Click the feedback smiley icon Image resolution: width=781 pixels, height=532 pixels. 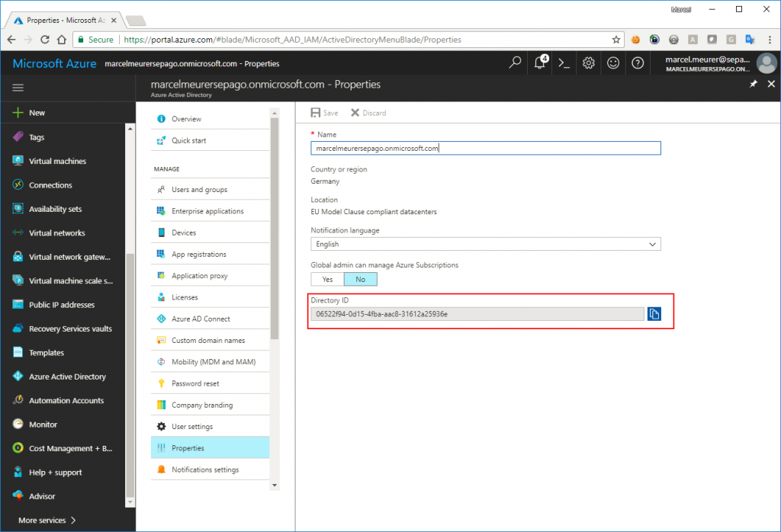tap(613, 63)
